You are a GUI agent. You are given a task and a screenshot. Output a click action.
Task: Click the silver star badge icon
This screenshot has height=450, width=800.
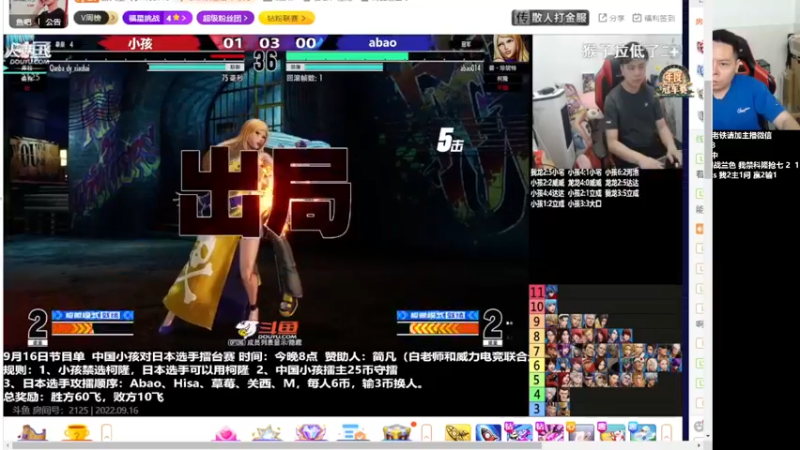click(267, 433)
